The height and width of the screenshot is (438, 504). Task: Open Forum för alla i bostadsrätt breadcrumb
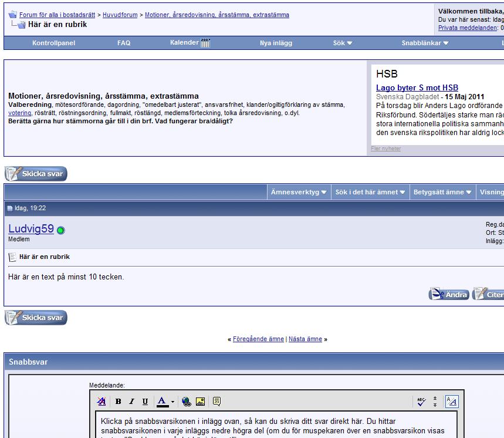(57, 15)
